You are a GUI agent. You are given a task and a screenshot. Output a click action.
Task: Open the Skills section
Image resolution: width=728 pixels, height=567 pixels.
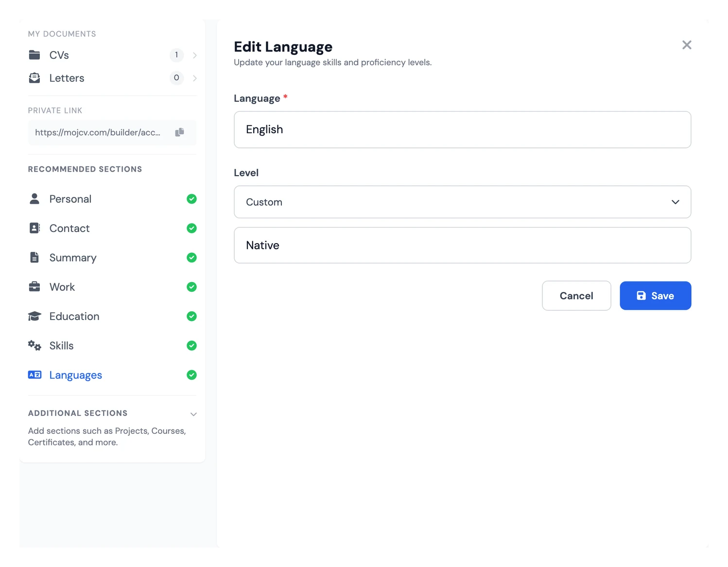coord(112,346)
